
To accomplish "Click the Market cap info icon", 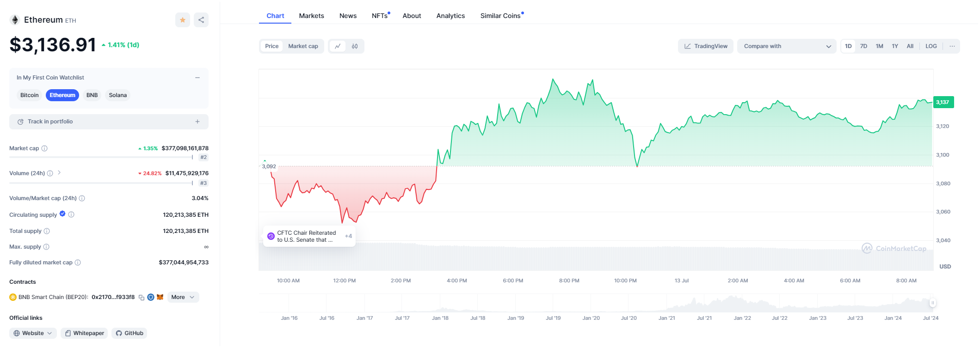I will (x=44, y=148).
